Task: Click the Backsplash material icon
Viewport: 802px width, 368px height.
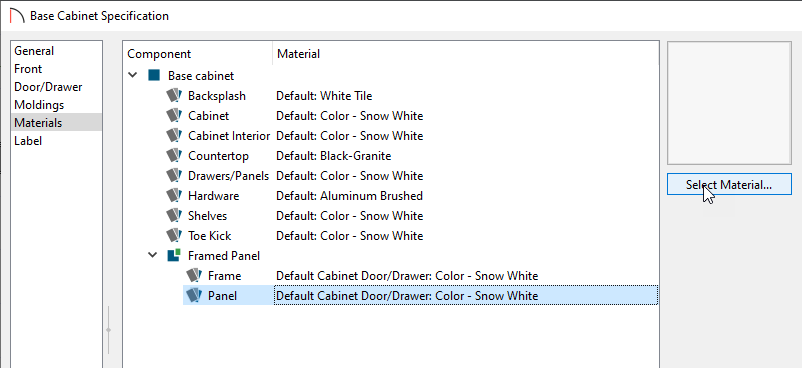Action: tap(174, 96)
